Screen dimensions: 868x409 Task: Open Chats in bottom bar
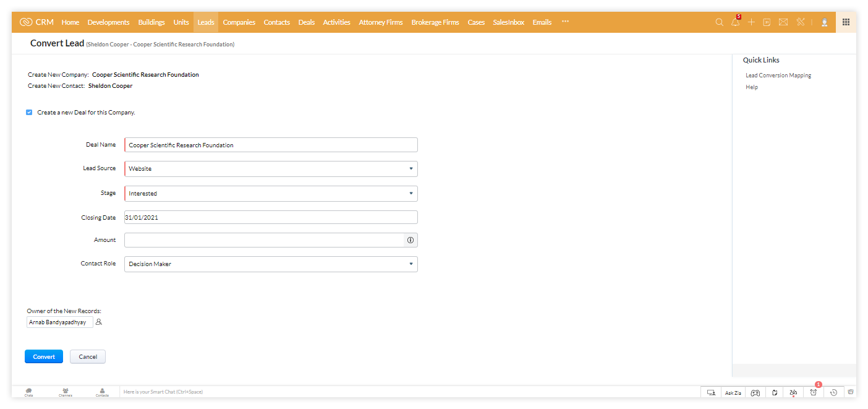tap(29, 392)
